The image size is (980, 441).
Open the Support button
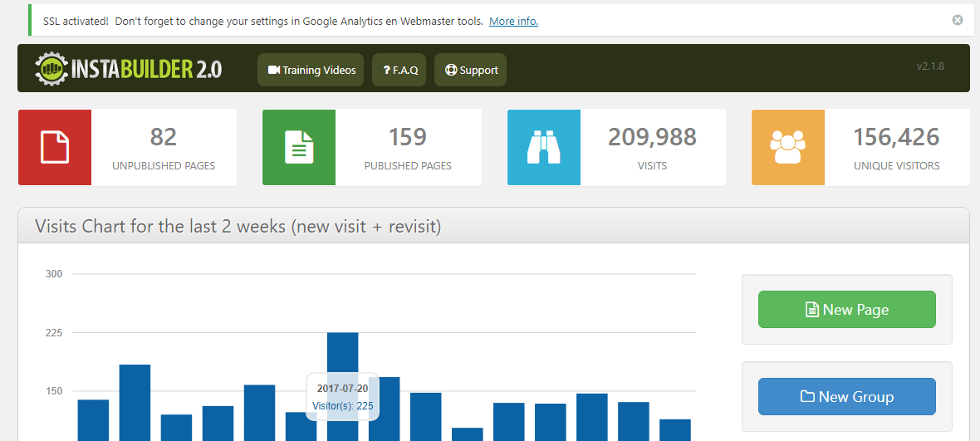click(470, 70)
